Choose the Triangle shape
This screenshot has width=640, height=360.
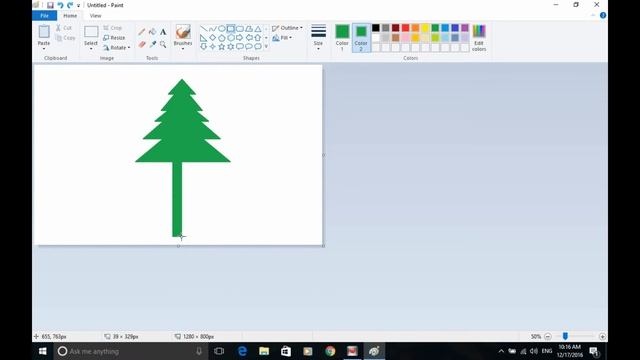258,29
